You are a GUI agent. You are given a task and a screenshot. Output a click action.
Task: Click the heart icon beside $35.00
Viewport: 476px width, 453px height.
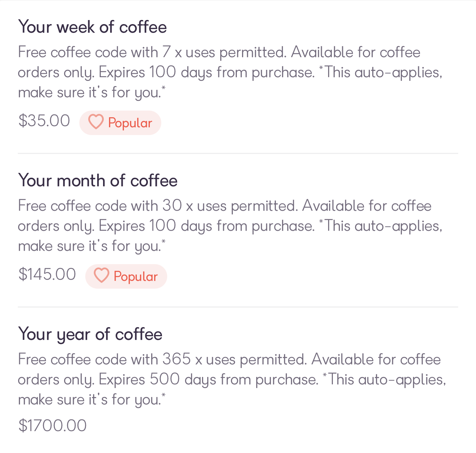point(96,122)
